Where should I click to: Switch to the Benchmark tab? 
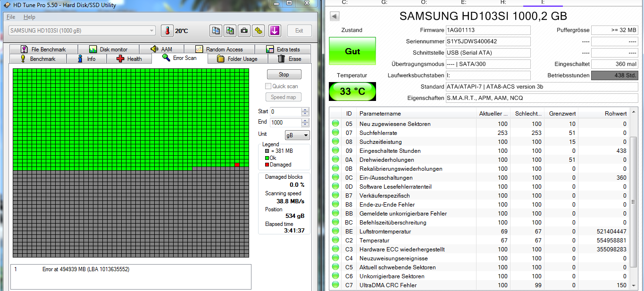pyautogui.click(x=38, y=59)
